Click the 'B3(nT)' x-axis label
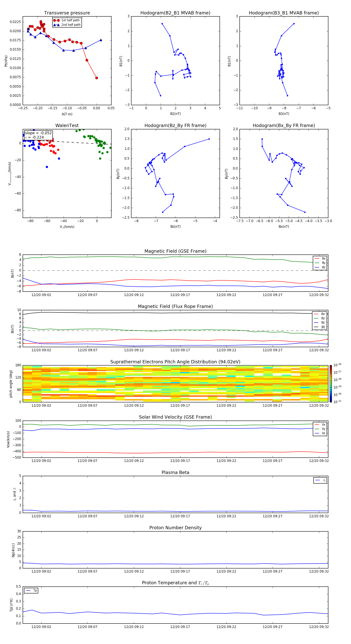 coord(284,114)
